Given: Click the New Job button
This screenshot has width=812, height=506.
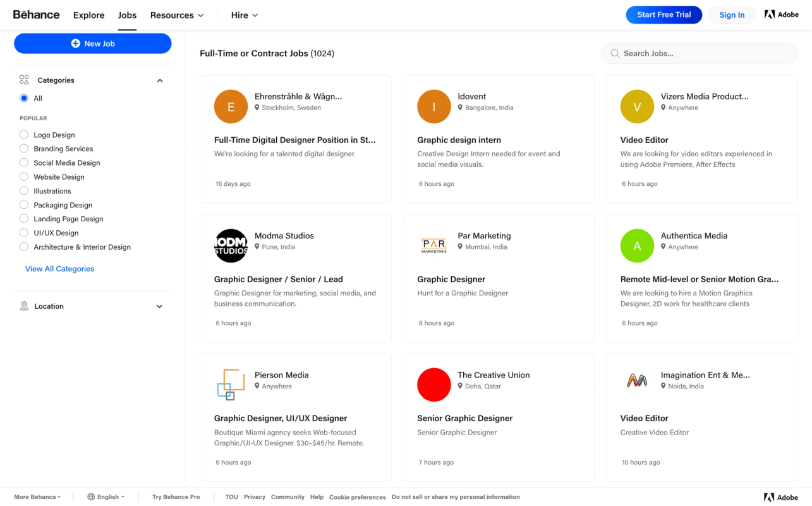Looking at the screenshot, I should [x=93, y=44].
